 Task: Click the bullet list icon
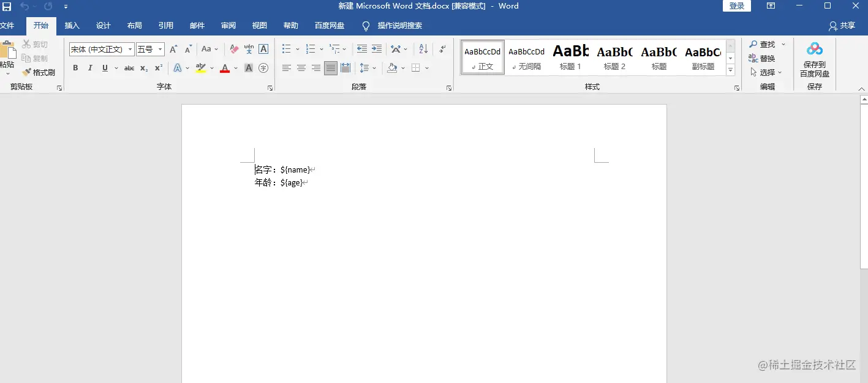(287, 49)
